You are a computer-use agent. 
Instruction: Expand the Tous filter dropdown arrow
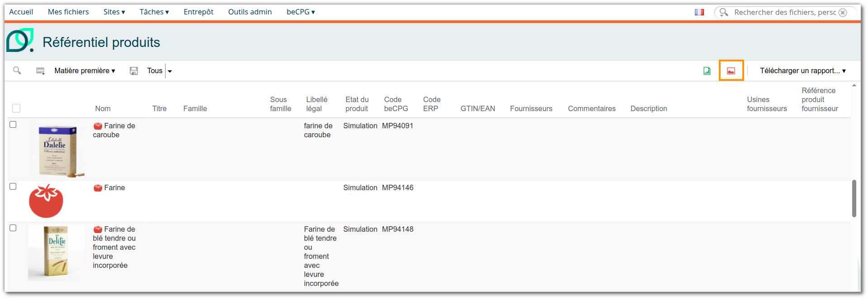[x=170, y=71]
